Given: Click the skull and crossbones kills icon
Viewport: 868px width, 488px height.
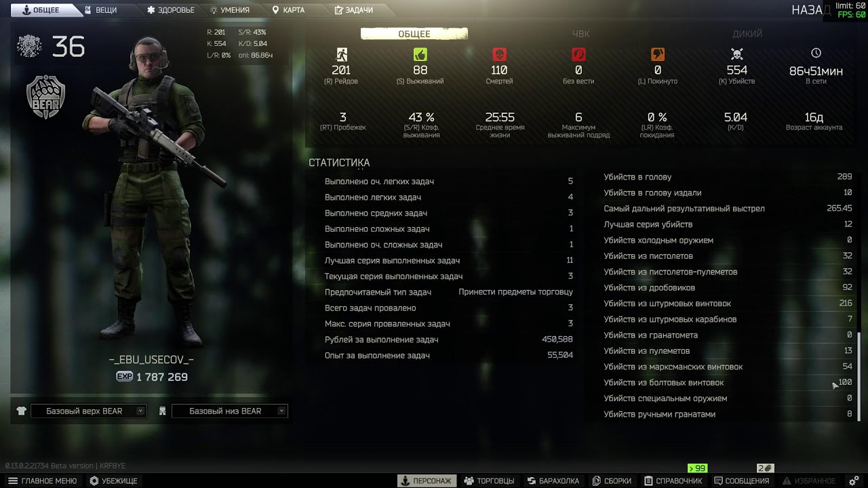Looking at the screenshot, I should tap(737, 54).
